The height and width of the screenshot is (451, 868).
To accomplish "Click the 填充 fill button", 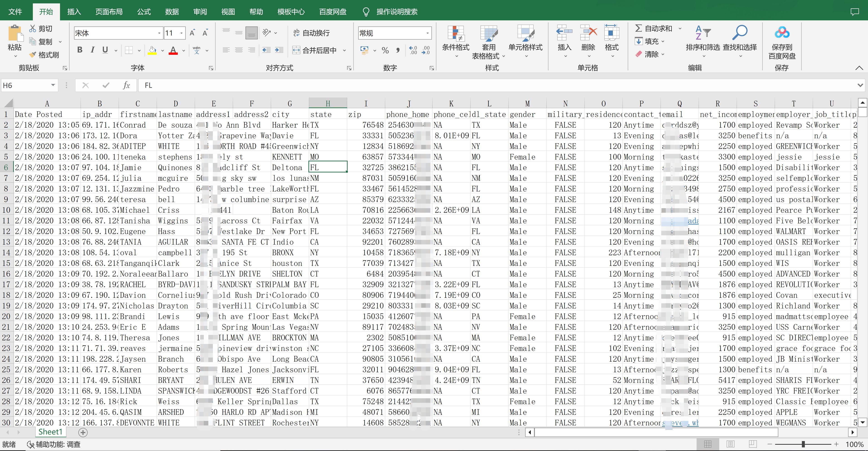I will 649,41.
